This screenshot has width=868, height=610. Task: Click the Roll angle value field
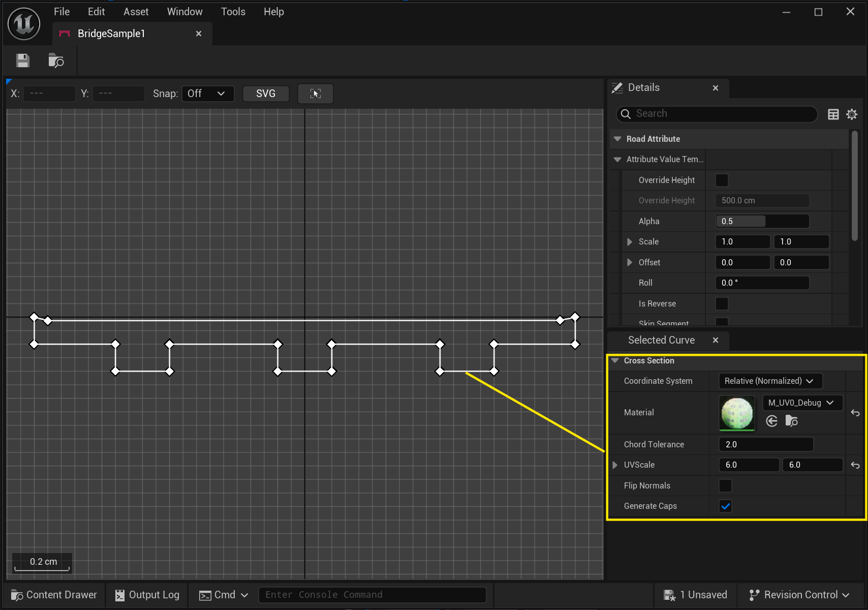click(762, 283)
